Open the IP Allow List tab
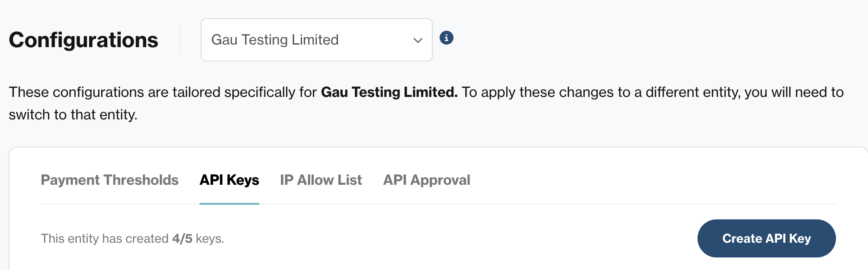 click(x=321, y=180)
